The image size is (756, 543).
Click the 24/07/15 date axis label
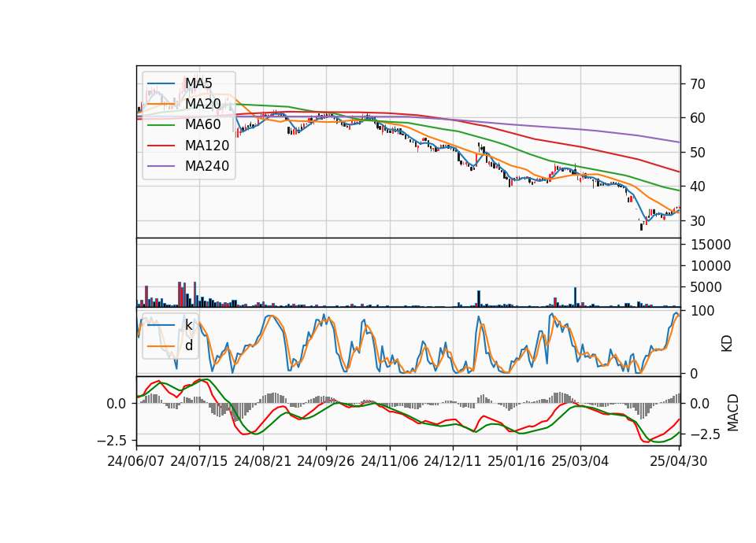pyautogui.click(x=199, y=461)
